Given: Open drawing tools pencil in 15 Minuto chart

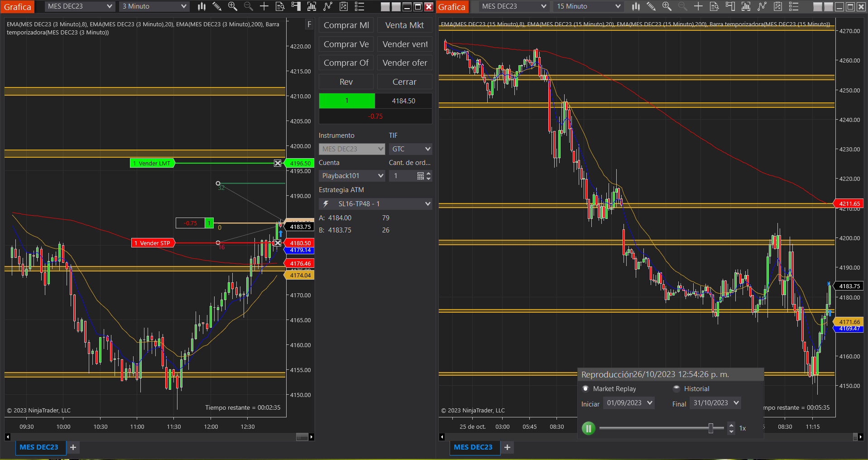Looking at the screenshot, I should [651, 6].
